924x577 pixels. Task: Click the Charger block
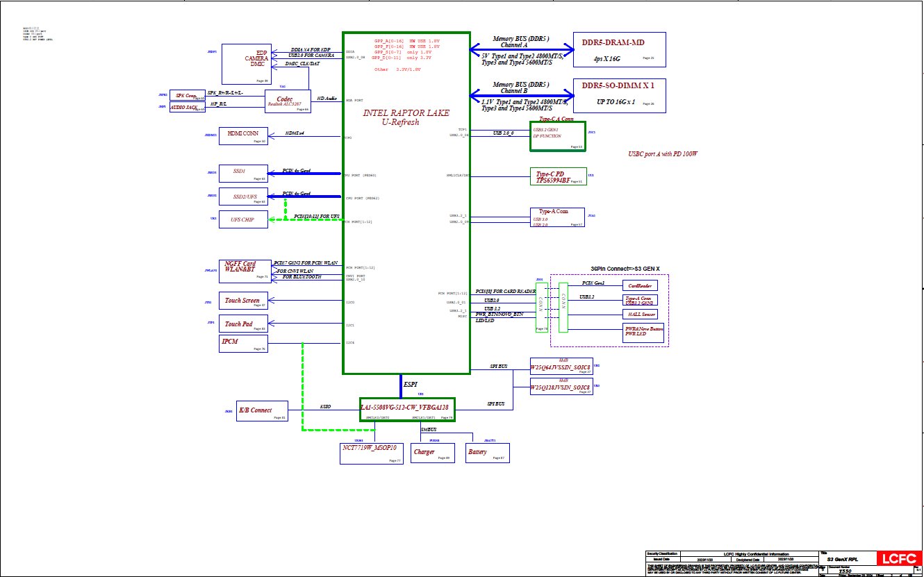(x=431, y=453)
